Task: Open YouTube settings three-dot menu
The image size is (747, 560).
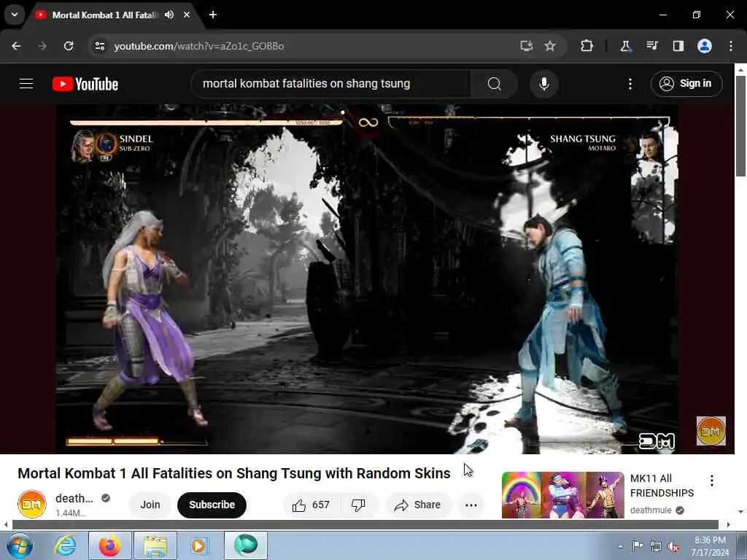Action: (630, 84)
